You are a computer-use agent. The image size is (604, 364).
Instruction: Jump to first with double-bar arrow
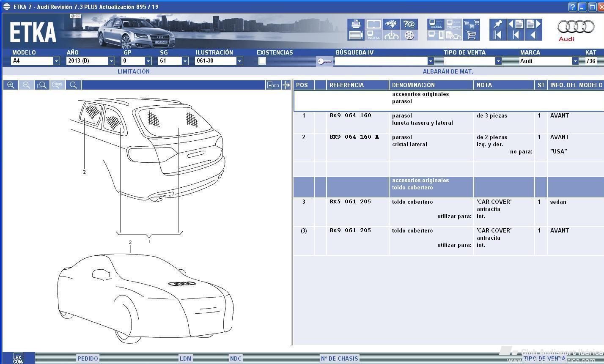click(x=498, y=35)
